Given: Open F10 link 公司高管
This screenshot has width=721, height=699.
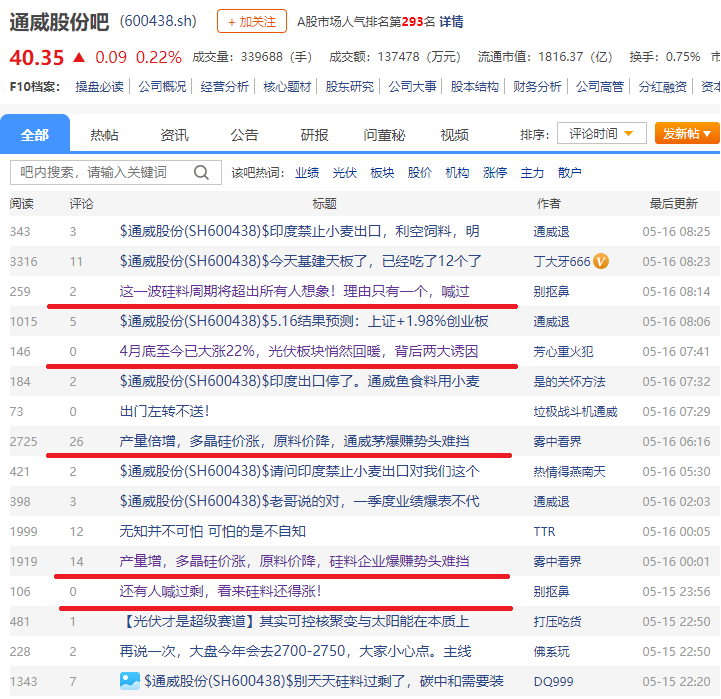Looking at the screenshot, I should point(600,86).
